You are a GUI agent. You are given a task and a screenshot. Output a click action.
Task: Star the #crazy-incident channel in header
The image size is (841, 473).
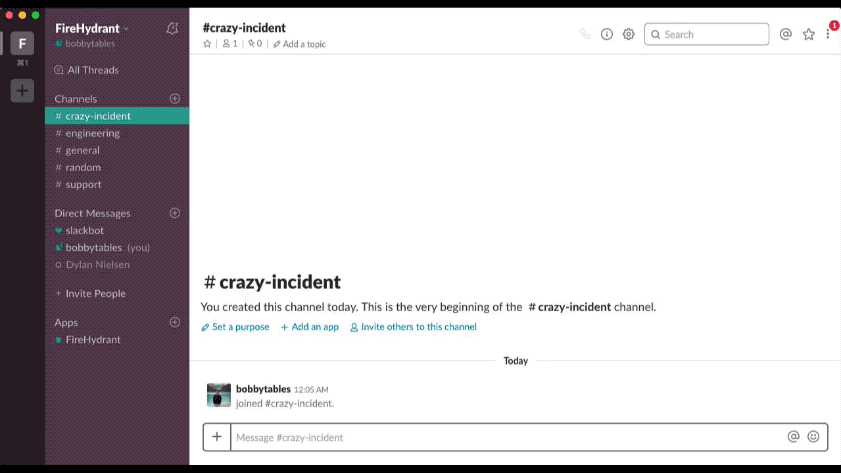point(207,44)
